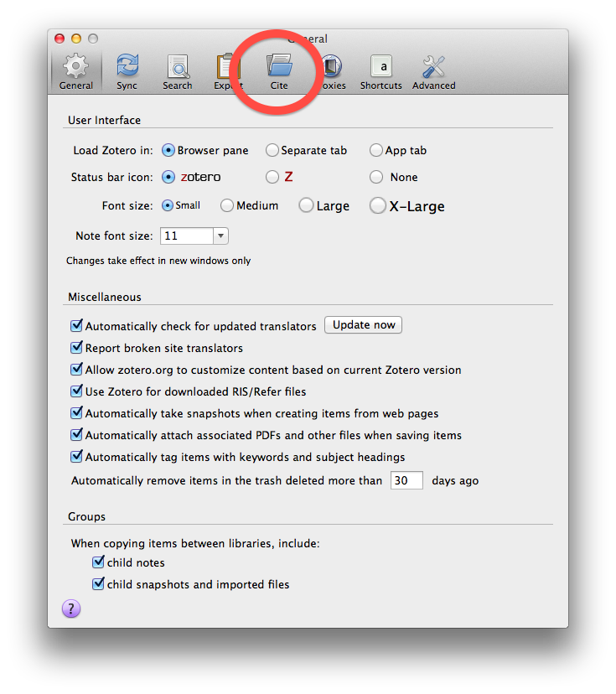Toggle automatically check for updated translators
The width and height of the screenshot is (616, 694).
(76, 325)
